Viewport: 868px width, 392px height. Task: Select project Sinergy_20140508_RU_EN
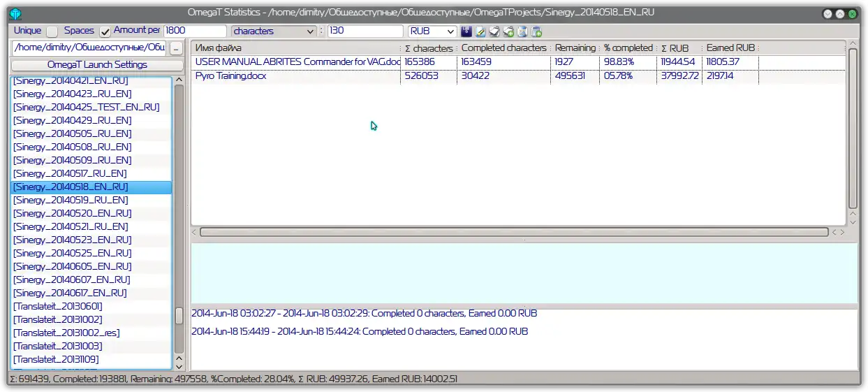pos(91,147)
